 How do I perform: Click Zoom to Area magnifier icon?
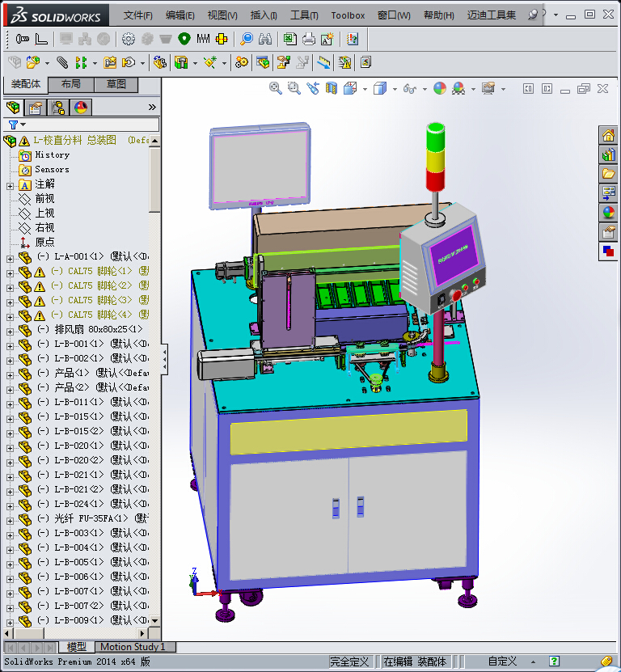coord(294,89)
